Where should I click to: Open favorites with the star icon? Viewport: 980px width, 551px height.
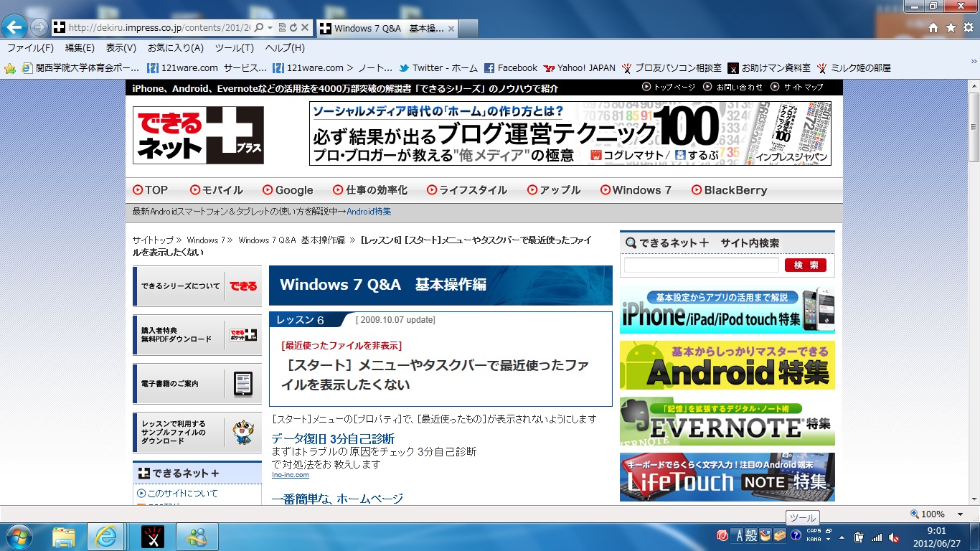click(x=951, y=28)
